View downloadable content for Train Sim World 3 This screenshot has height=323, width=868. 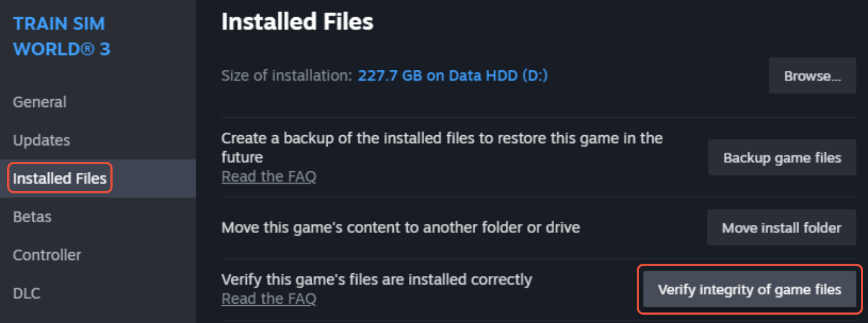pyautogui.click(x=26, y=293)
